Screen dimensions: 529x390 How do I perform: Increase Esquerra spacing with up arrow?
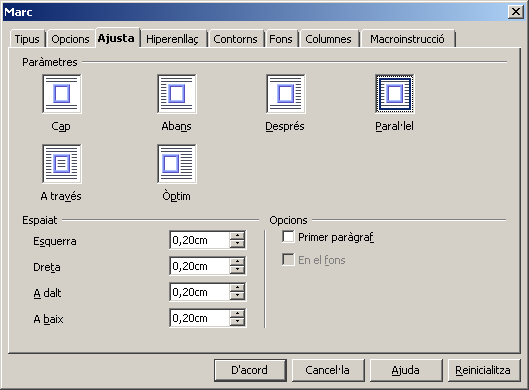click(x=238, y=236)
